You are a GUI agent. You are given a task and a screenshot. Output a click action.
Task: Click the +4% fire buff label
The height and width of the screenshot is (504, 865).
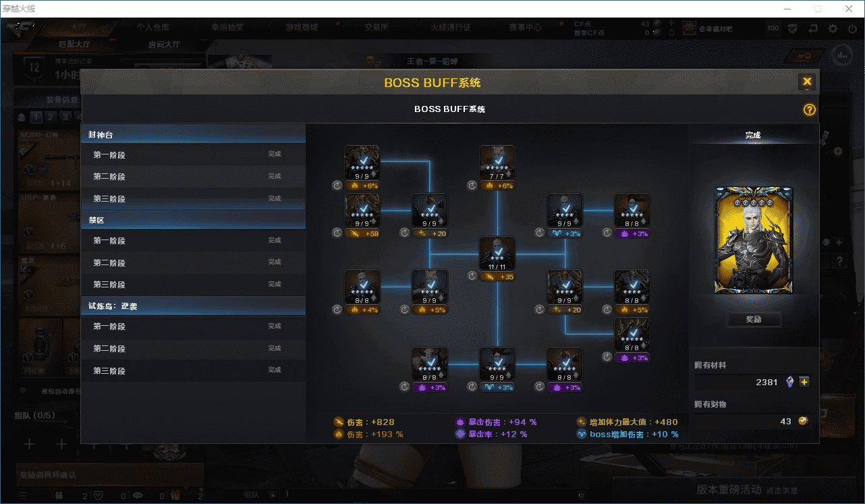pyautogui.click(x=362, y=310)
